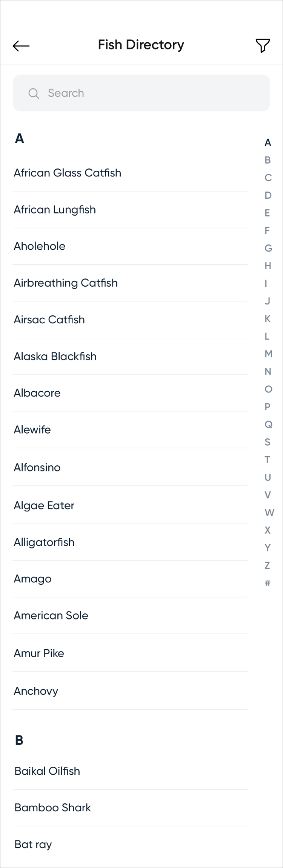The width and height of the screenshot is (283, 868).
Task: Jump to letter M in index
Action: click(268, 354)
